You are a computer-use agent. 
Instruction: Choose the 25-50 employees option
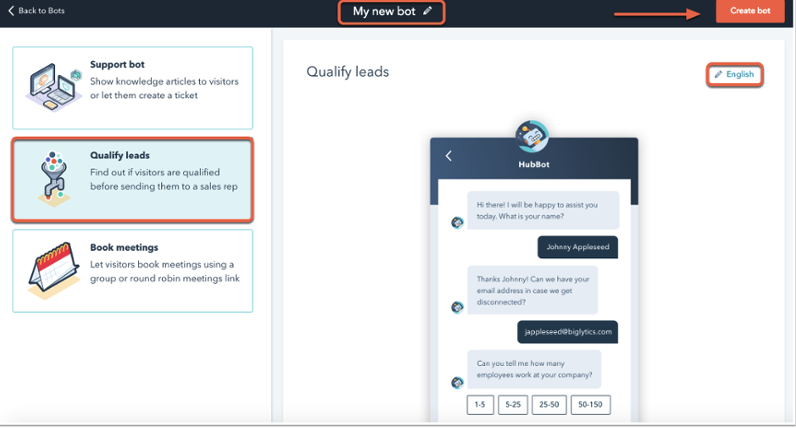coord(549,405)
